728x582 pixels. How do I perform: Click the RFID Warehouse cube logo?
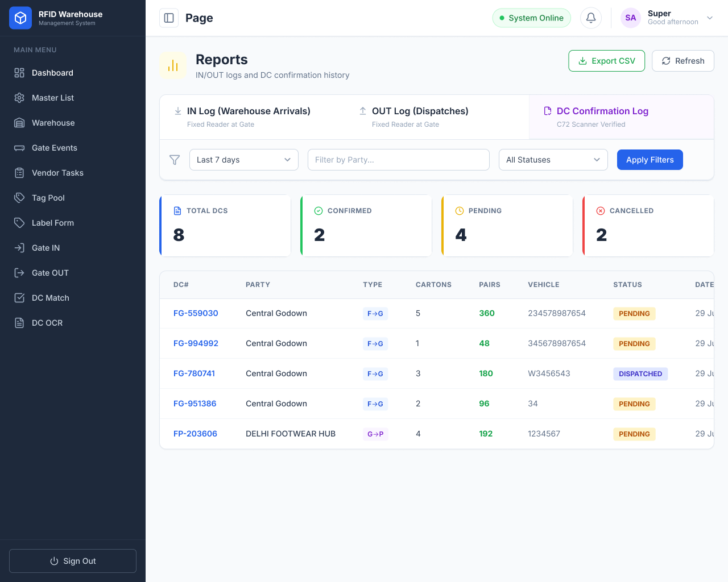tap(20, 18)
